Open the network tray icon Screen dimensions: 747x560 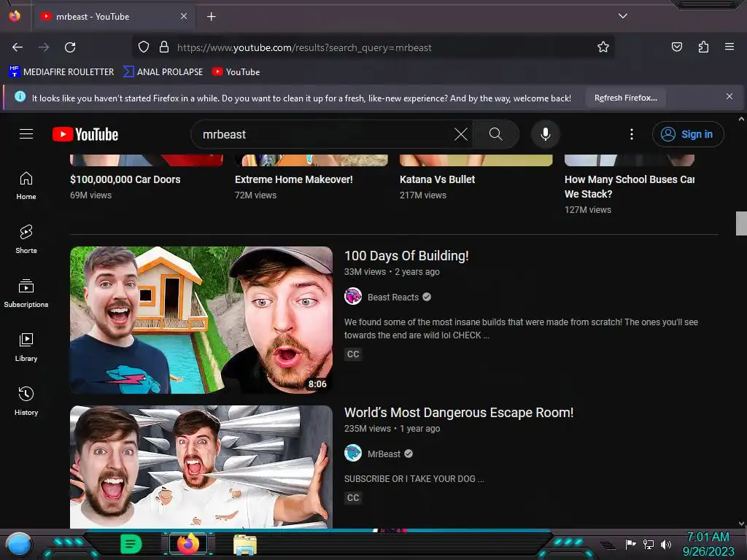click(649, 544)
